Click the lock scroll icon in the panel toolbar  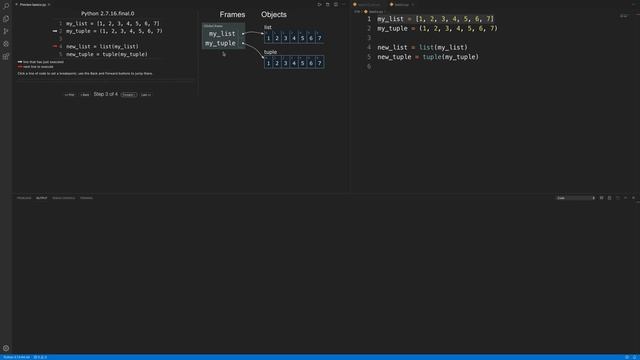pyautogui.click(x=609, y=198)
